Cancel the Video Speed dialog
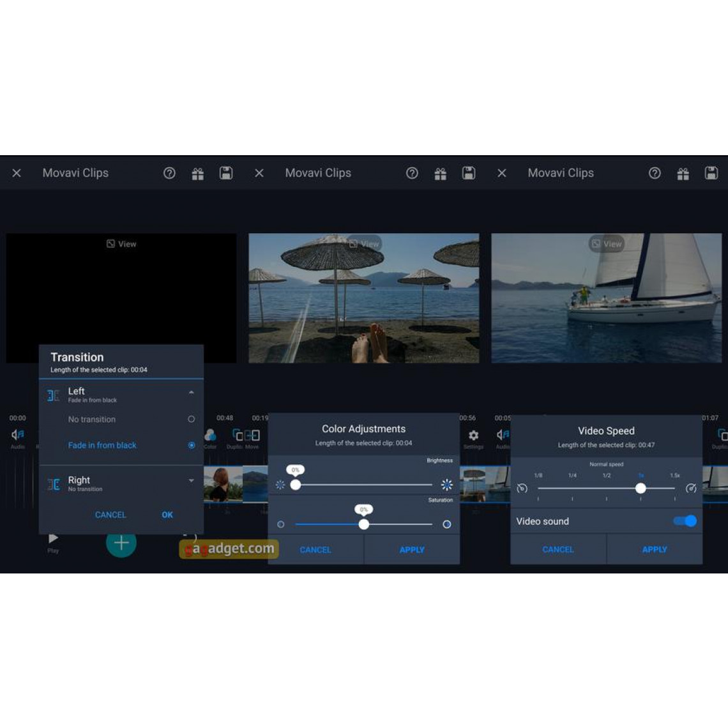Viewport: 728px width, 728px height. tap(558, 549)
